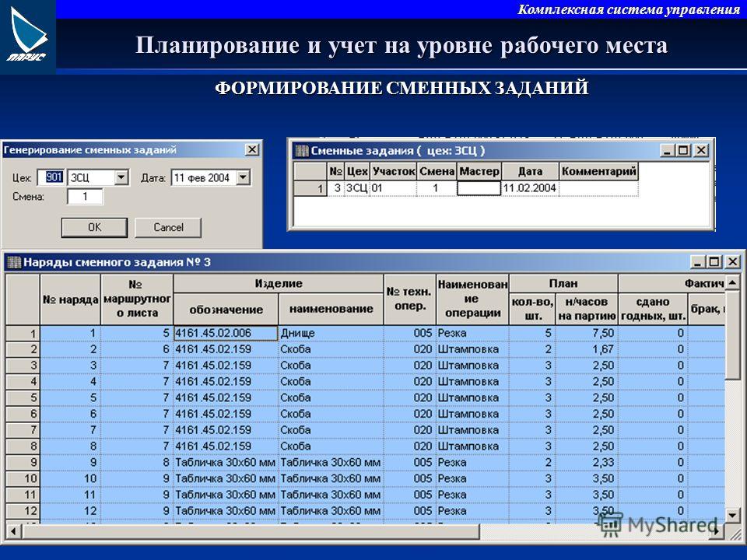Click the Мастер column header

coord(479,171)
